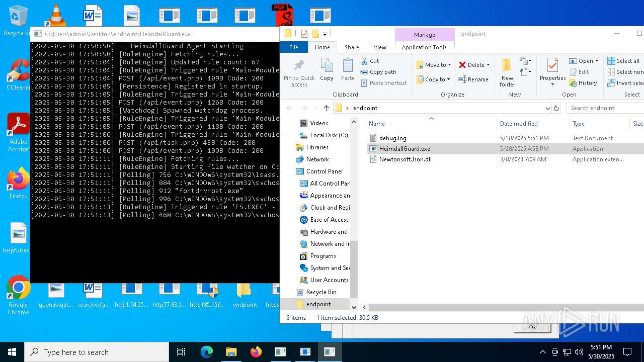Refresh the endpoint folder view
This screenshot has height=362, width=644.
click(x=556, y=108)
